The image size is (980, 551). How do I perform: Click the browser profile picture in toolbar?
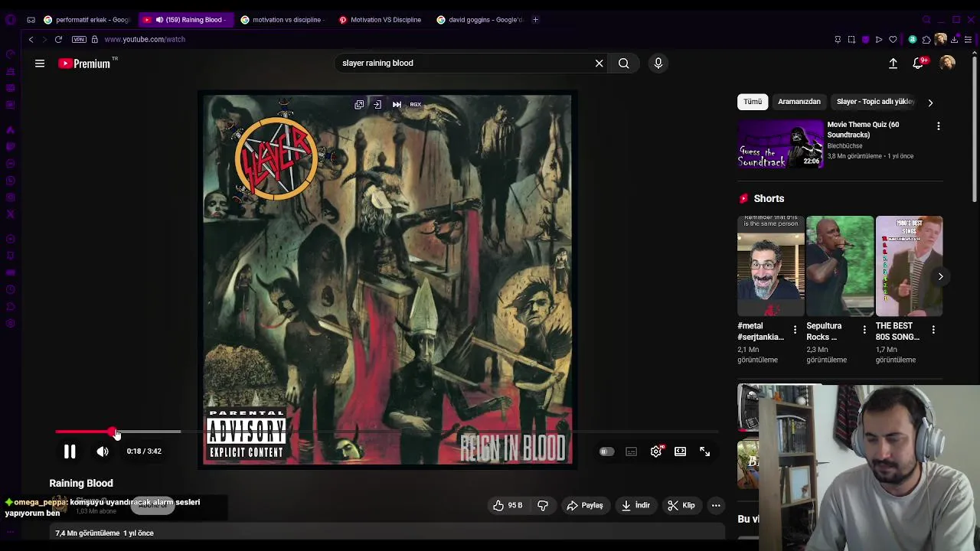pyautogui.click(x=940, y=39)
